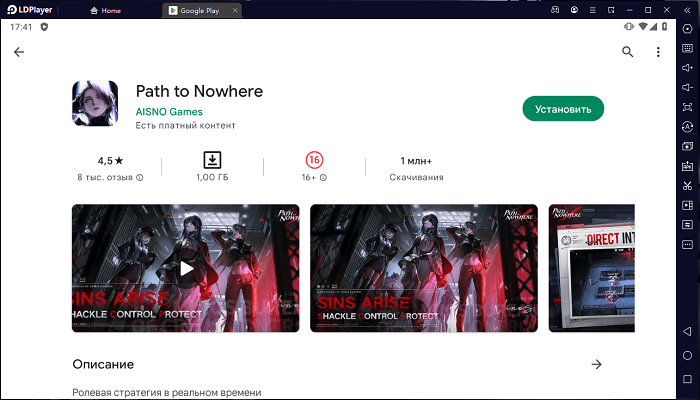
Task: Click the info icon next to 16+ rating
Action: click(323, 178)
